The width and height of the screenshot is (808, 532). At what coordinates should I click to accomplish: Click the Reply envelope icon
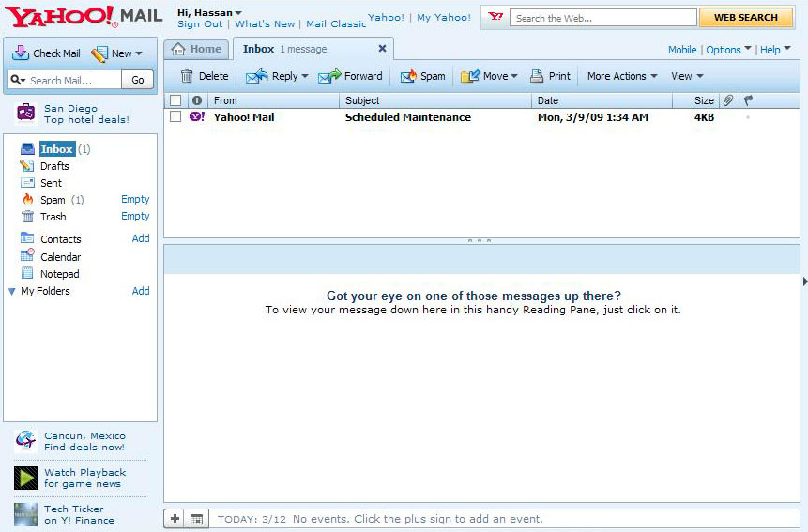256,76
